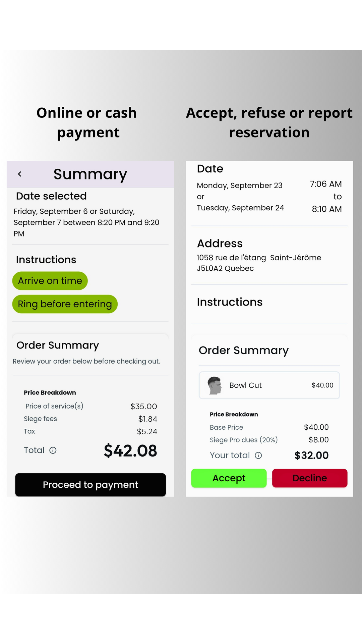Click the Online or cash payment headline

[x=87, y=123]
